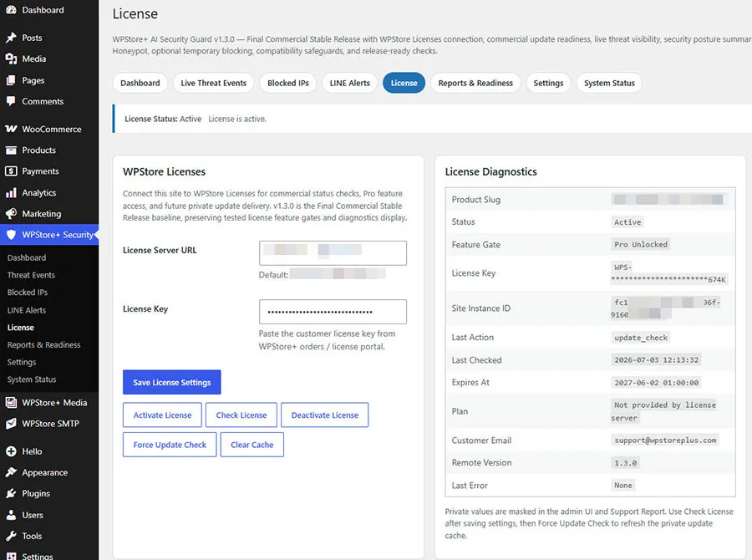Screen dimensions: 752x560
Task: Click the Deactivate License button
Action: 325,415
